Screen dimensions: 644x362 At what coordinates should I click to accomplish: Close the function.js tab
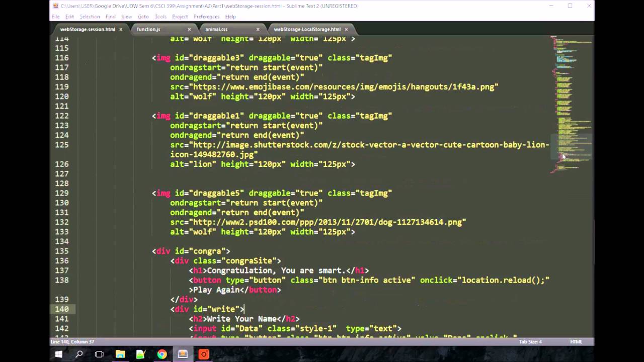(x=189, y=30)
